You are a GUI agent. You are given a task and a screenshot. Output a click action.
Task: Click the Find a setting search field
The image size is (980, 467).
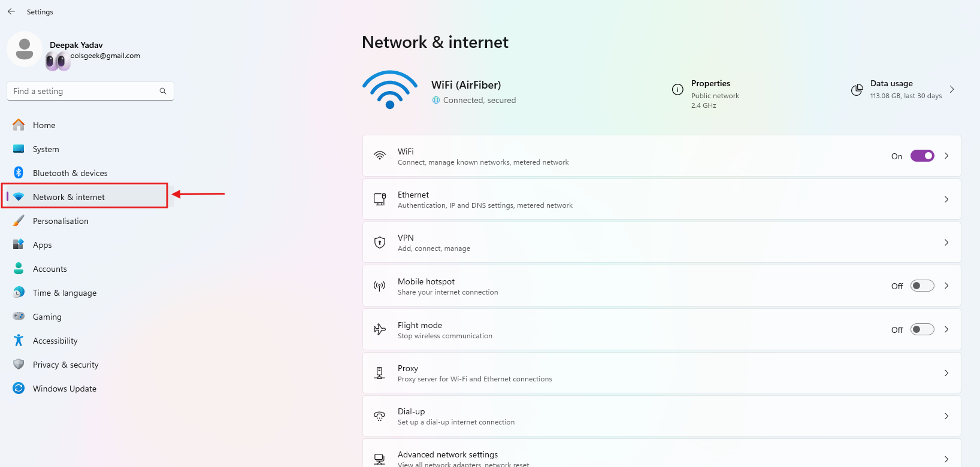click(x=90, y=91)
